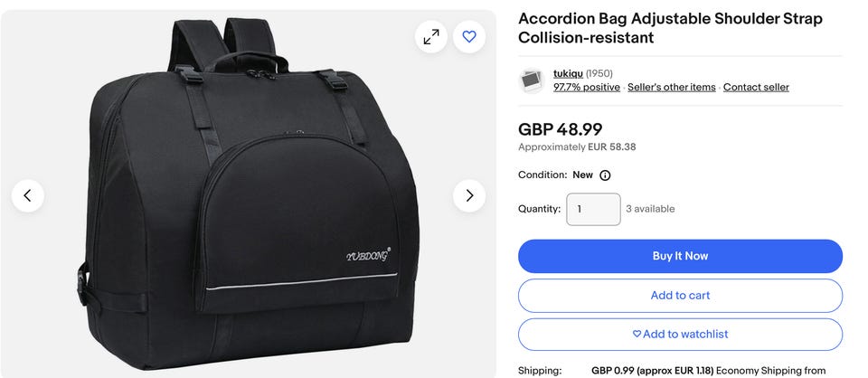Click the tukiqu seller avatar
868x378 pixels.
[532, 80]
